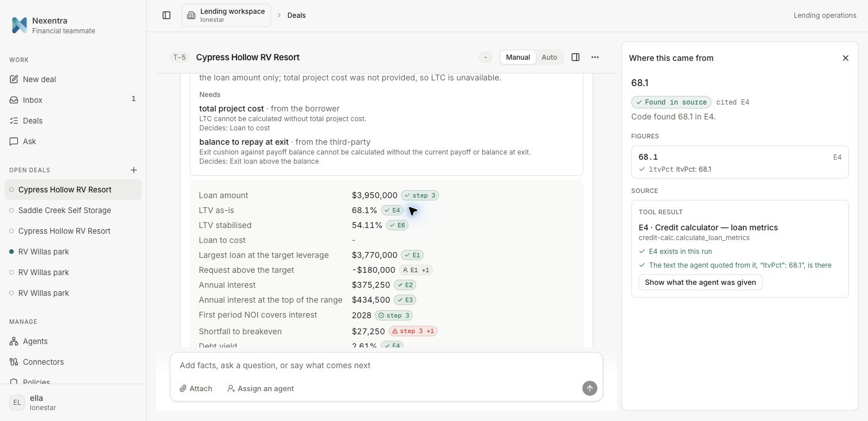Click the Deals breadcrumb
Viewport: 868px width, 421px height.
point(296,16)
